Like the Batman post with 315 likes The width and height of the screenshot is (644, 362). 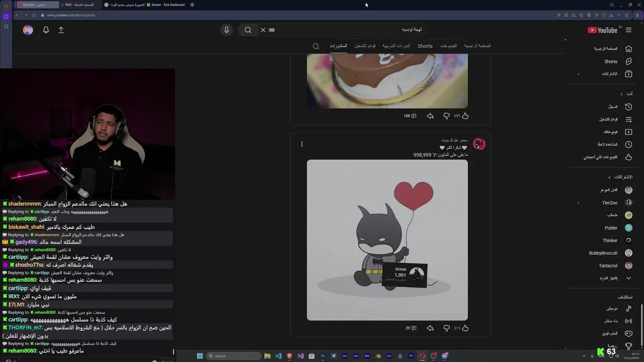coord(465,328)
